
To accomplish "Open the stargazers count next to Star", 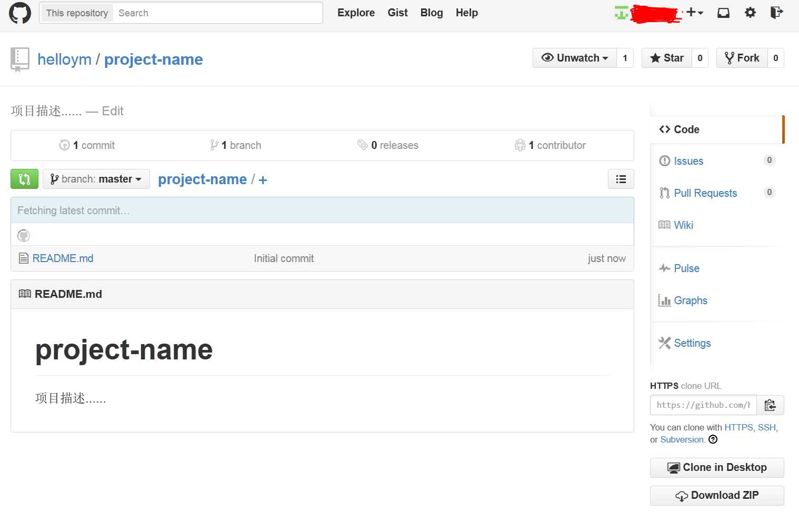I will pos(700,58).
